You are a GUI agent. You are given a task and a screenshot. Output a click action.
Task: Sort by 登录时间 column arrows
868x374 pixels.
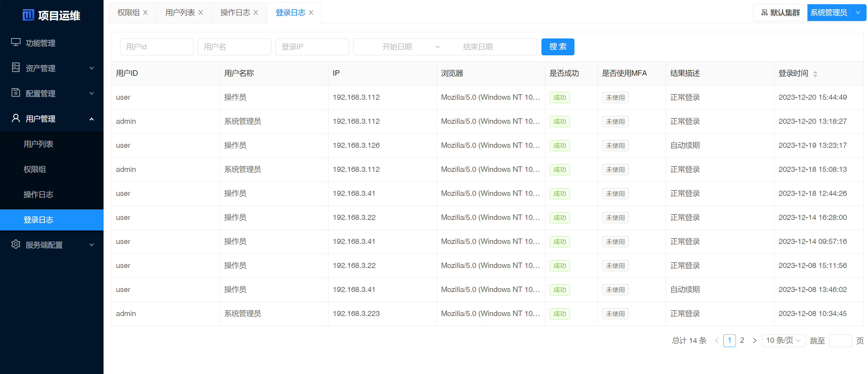(x=815, y=74)
